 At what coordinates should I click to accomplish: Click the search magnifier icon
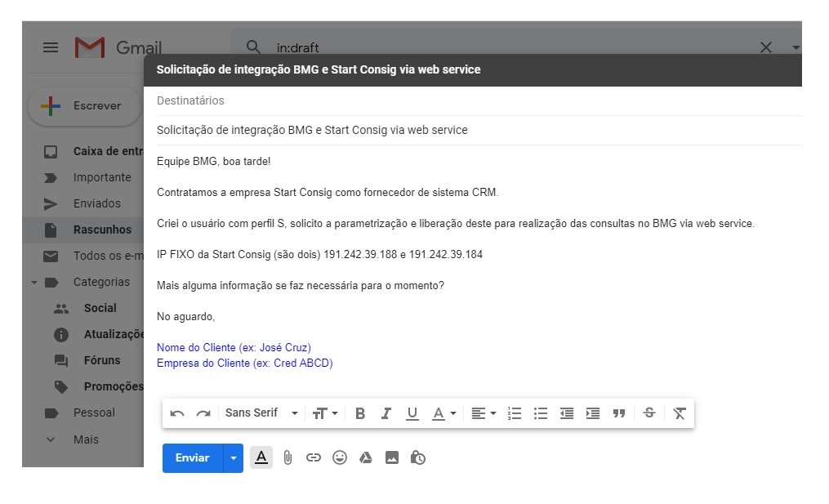click(253, 47)
